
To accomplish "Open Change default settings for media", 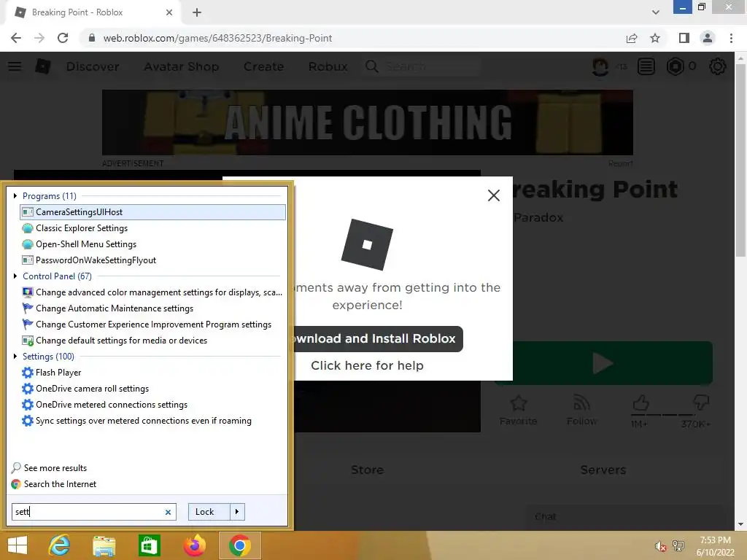I will [x=121, y=340].
